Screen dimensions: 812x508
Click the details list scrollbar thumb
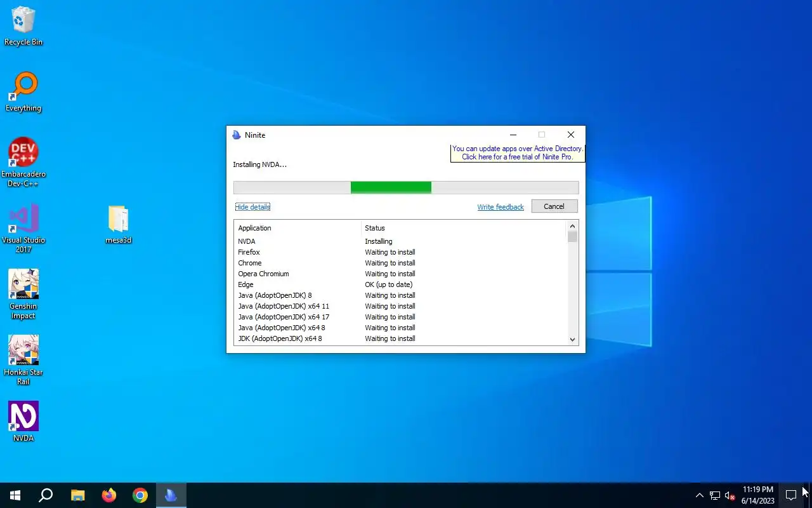572,237
